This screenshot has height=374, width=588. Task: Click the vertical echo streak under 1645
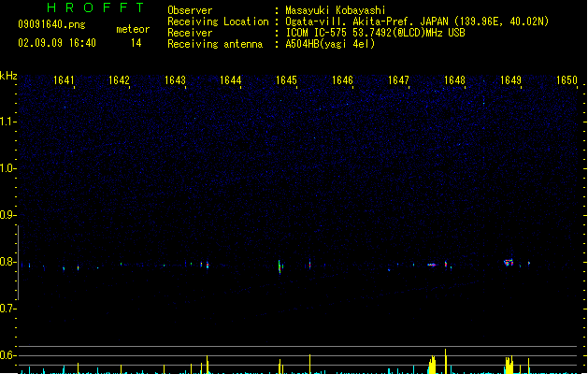pyautogui.click(x=280, y=266)
